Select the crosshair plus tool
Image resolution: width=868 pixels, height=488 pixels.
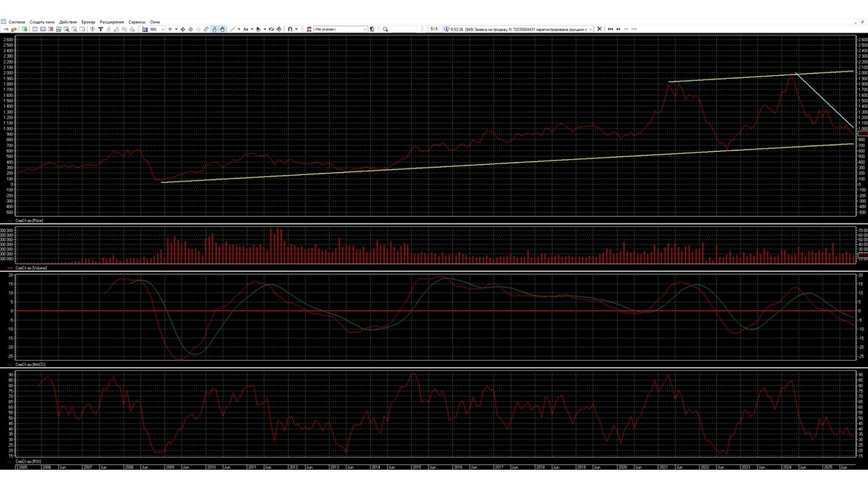pos(170,29)
